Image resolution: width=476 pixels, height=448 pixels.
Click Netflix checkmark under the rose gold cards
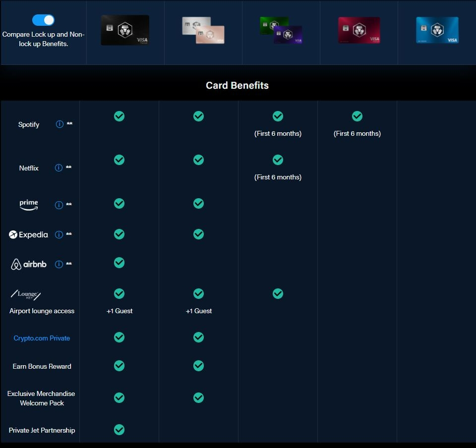198,160
